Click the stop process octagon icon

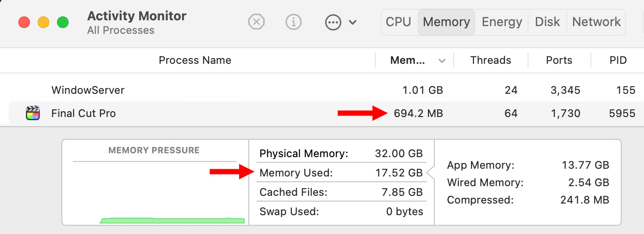click(257, 22)
